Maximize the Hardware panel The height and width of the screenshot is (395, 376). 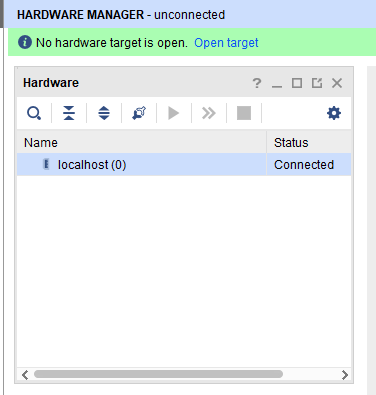coord(297,83)
